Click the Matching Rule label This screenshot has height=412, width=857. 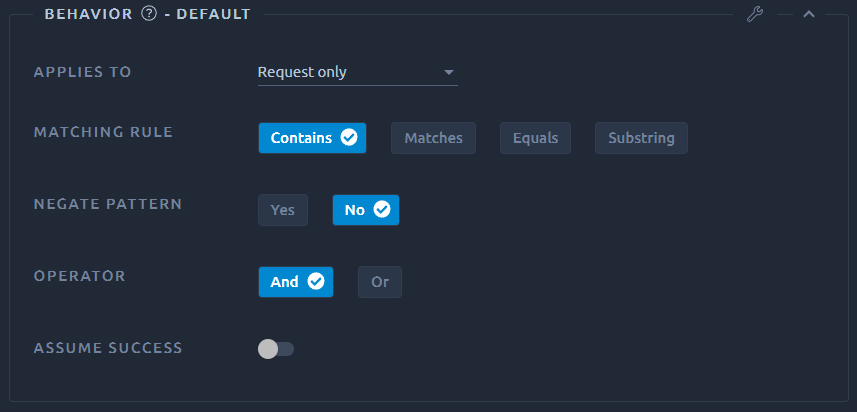point(103,132)
